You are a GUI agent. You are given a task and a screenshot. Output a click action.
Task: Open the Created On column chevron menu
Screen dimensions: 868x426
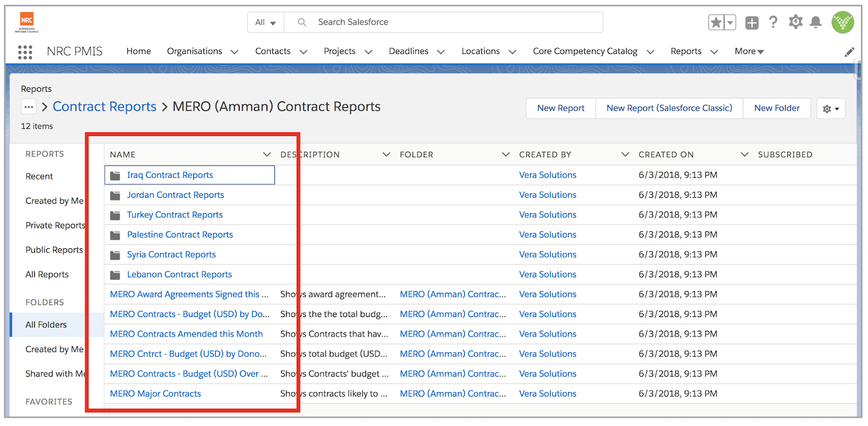744,154
